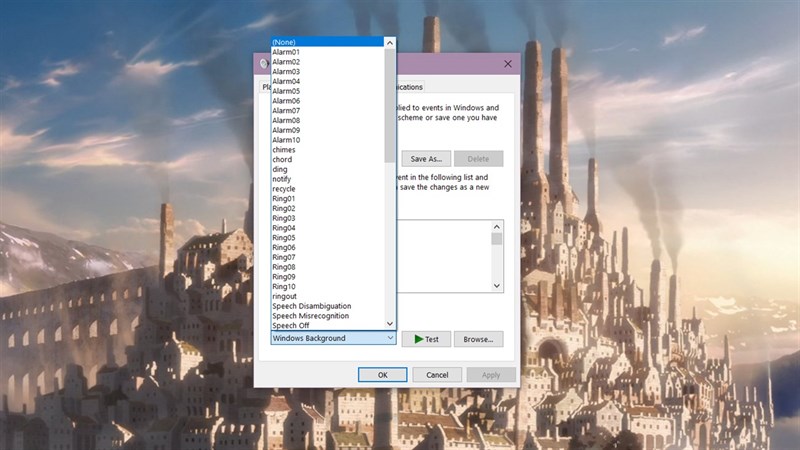
Task: Pick Alarm03 in the dropdown list
Action: pos(328,71)
